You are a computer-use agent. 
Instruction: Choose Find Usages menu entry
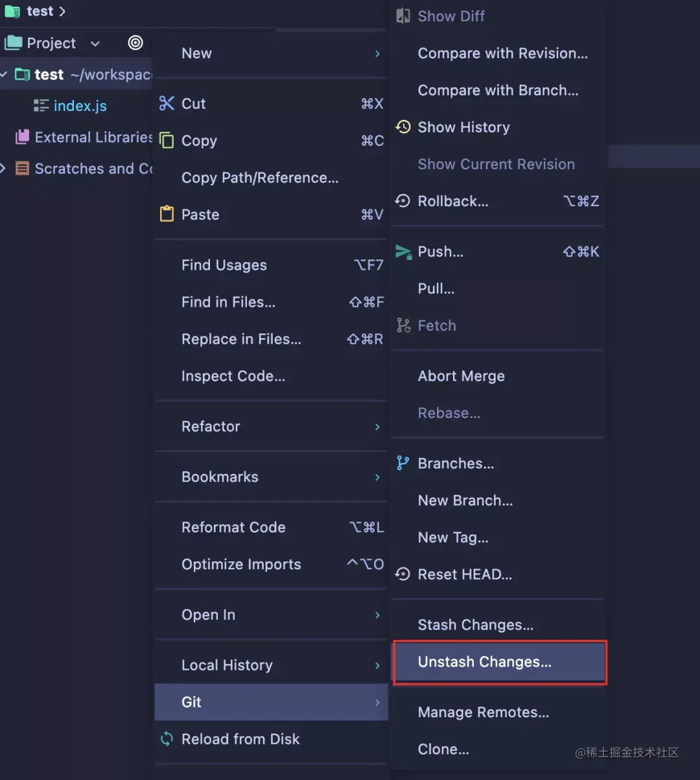tap(272, 265)
